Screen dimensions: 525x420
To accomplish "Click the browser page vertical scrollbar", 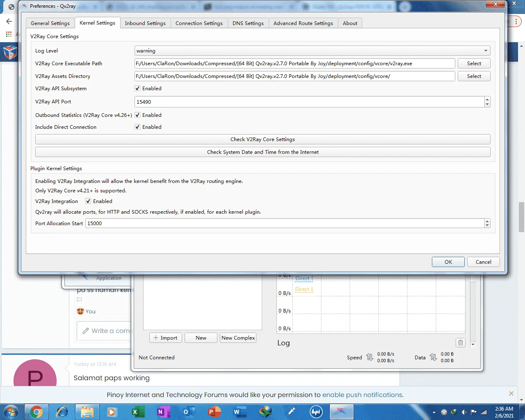I will pyautogui.click(x=521, y=217).
